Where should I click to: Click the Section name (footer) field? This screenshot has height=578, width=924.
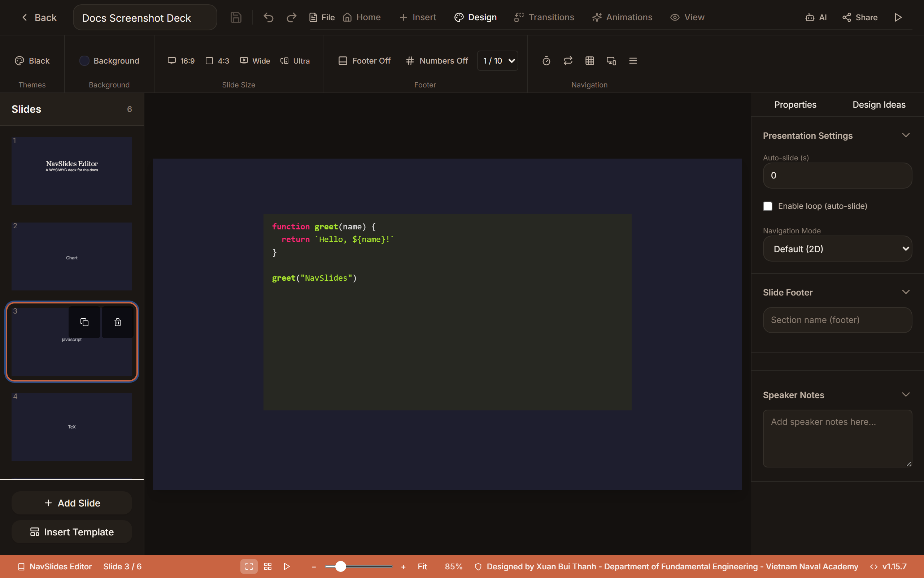coord(837,320)
